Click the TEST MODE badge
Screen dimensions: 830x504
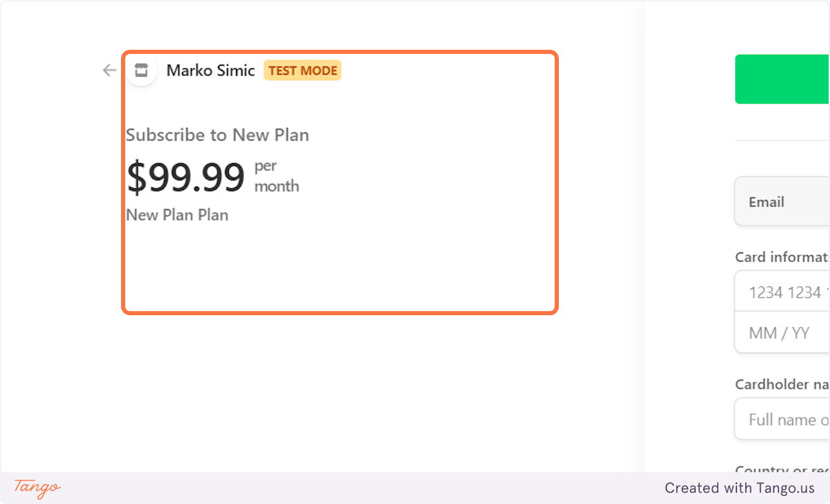coord(302,70)
